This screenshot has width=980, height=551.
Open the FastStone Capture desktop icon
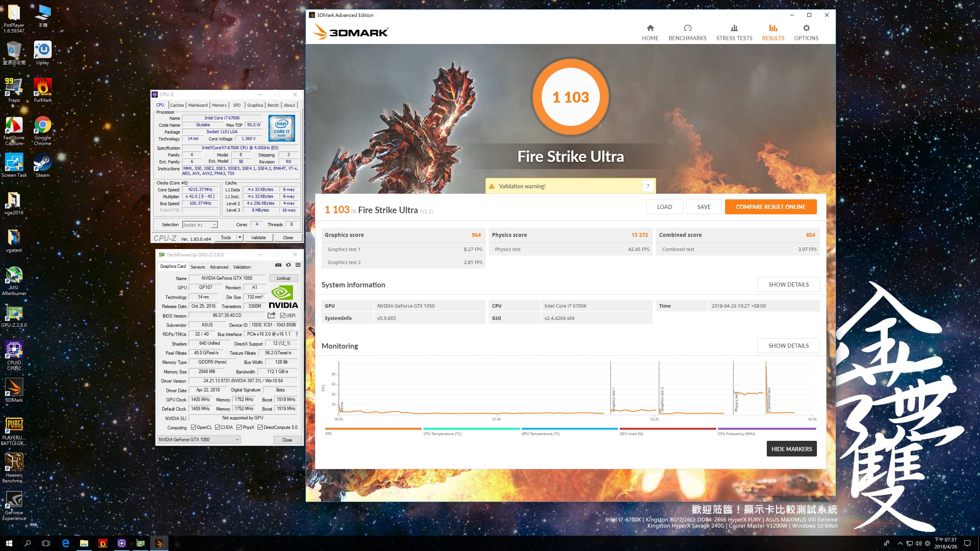click(14, 131)
